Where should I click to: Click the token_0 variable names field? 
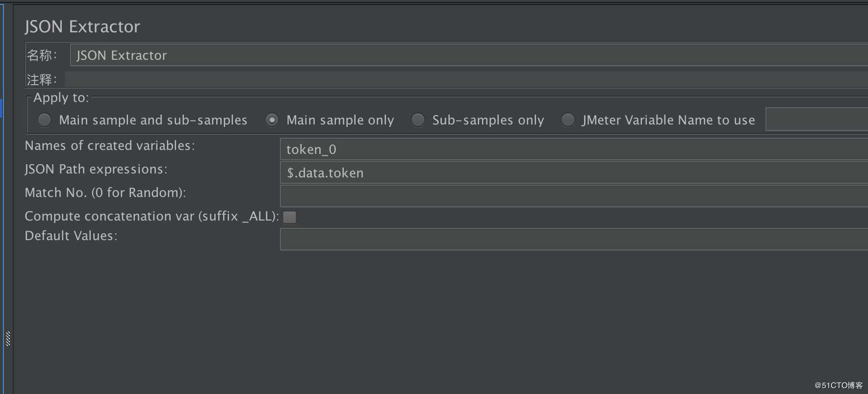[x=574, y=149]
